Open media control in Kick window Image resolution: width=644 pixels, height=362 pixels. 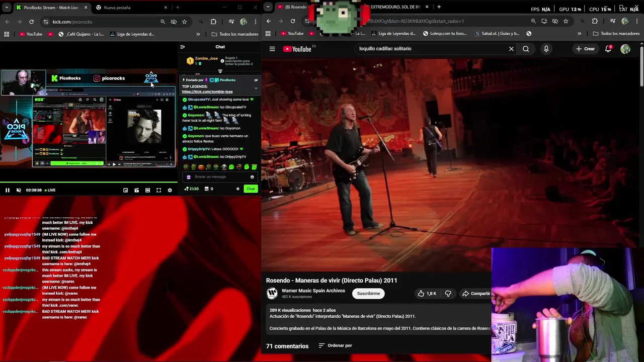pyautogui.click(x=231, y=22)
